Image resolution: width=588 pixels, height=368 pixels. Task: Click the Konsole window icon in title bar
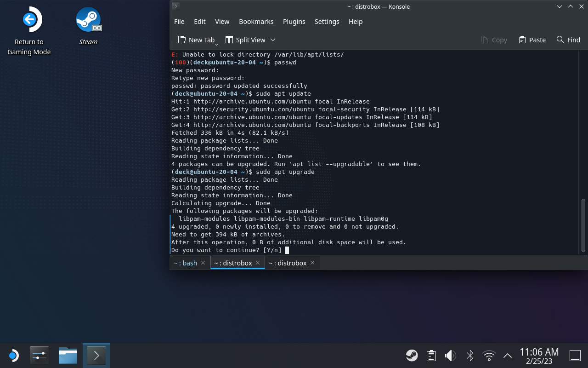tap(175, 6)
